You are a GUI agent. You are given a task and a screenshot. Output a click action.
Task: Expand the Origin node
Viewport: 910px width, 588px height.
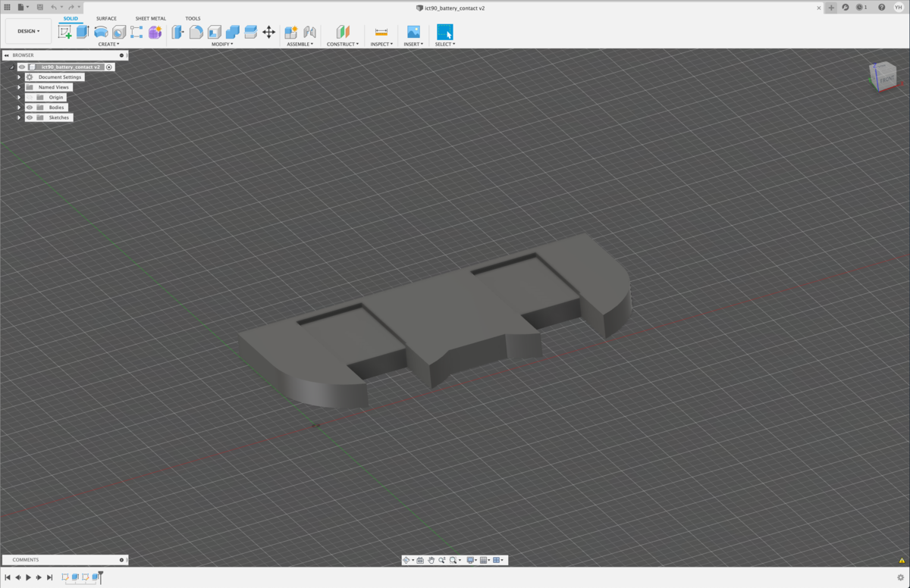tap(19, 97)
